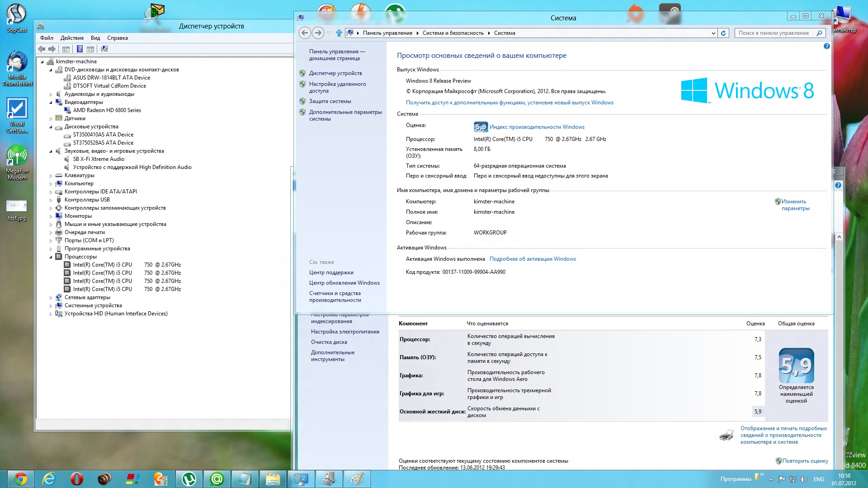
Task: Open 2GIS map taskbar icon
Action: (x=161, y=479)
